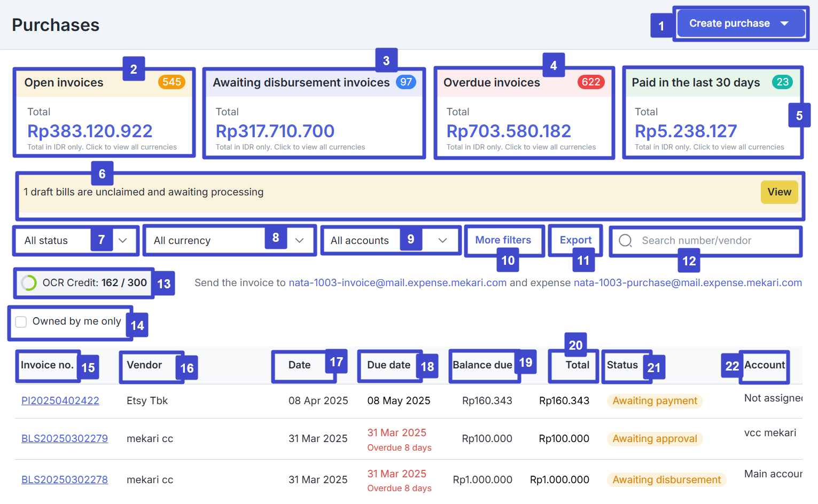Expand the All currency dropdown

(x=230, y=241)
